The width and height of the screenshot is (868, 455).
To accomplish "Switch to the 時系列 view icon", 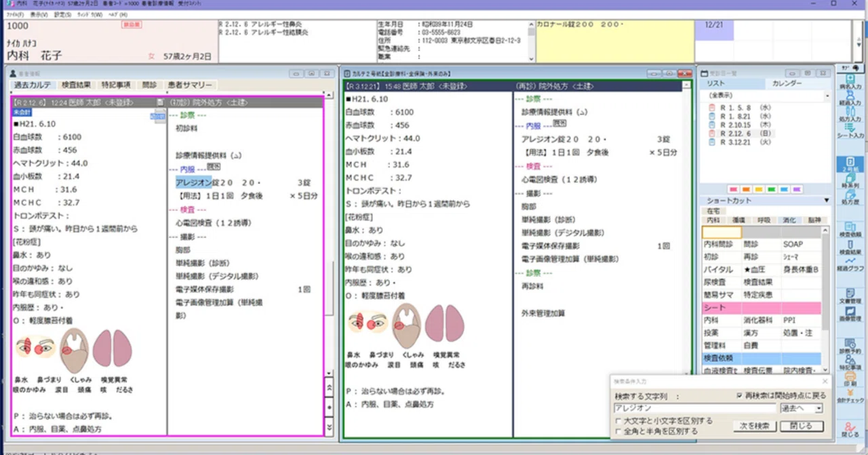I will point(850,181).
